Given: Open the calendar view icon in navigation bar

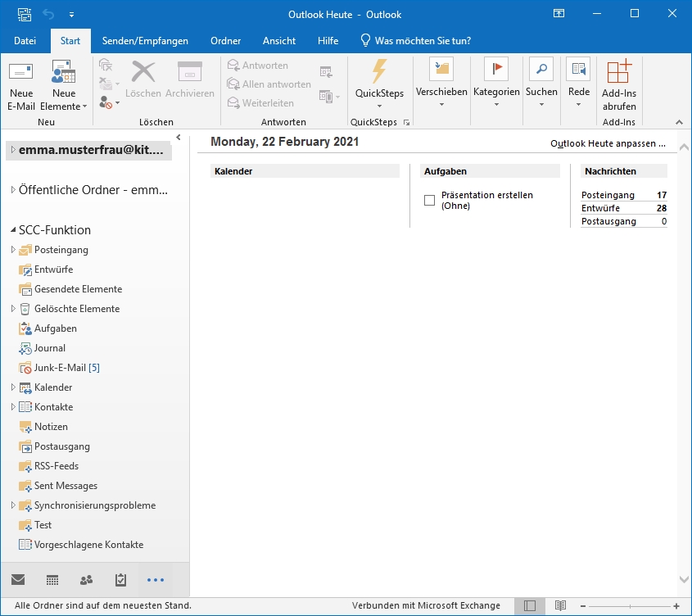Looking at the screenshot, I should (x=52, y=580).
